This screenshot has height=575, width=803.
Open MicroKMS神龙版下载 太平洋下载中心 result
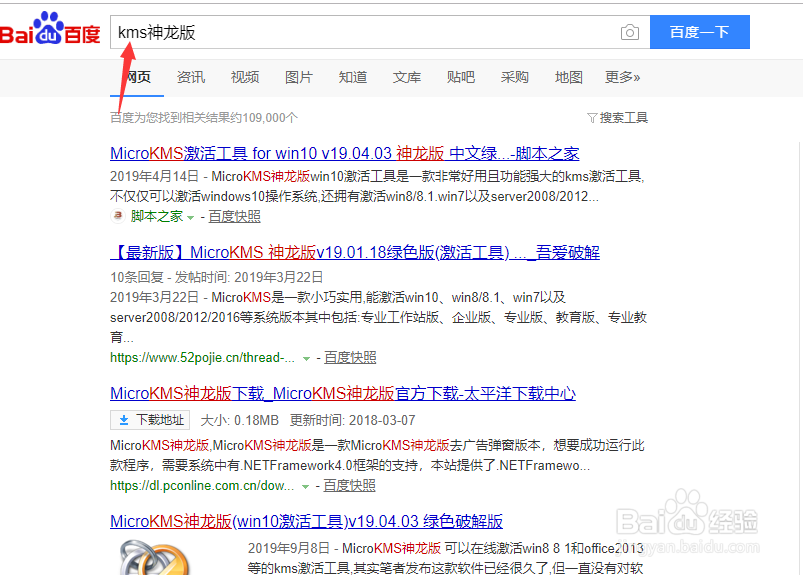coord(343,394)
